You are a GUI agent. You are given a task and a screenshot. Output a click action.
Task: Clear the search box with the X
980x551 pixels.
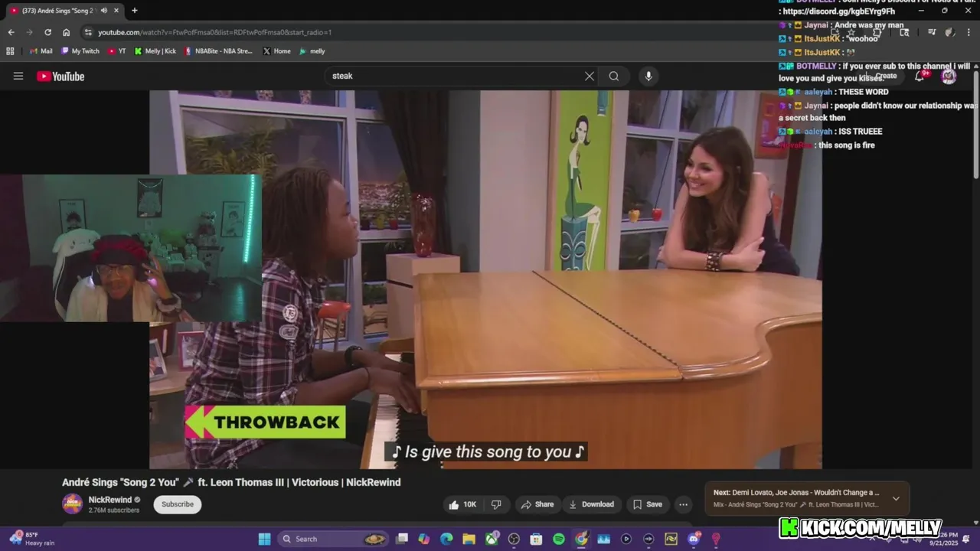[590, 76]
